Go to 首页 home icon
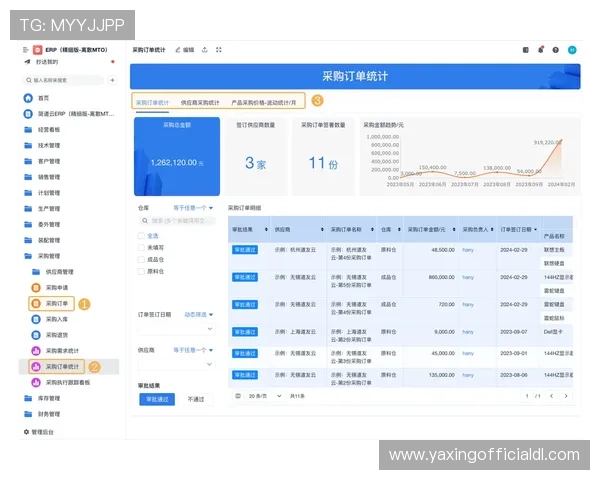Screen dimensions: 600x480 [x=28, y=98]
